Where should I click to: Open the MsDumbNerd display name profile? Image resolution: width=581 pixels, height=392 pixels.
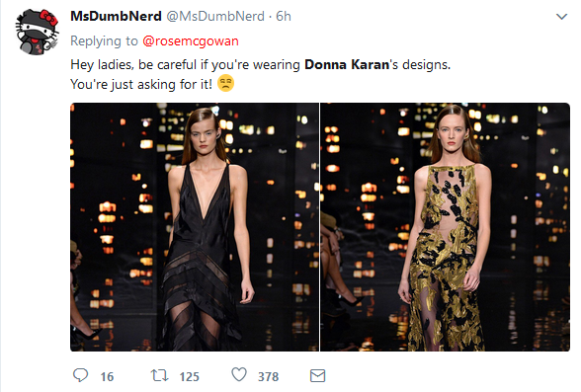click(x=116, y=16)
